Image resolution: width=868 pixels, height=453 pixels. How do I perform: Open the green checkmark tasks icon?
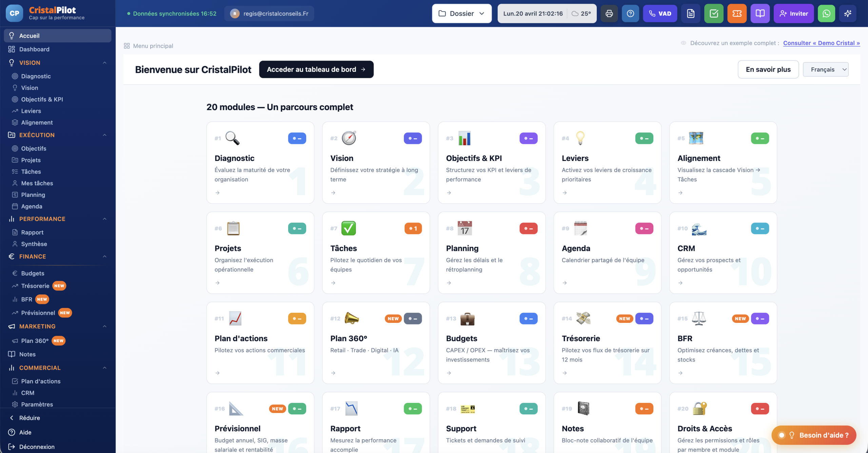[x=714, y=14]
